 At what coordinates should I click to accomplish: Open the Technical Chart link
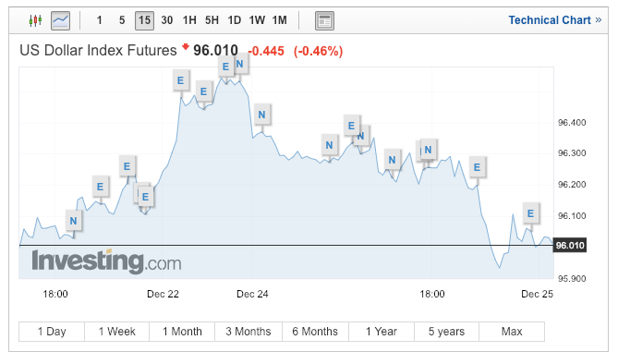tap(555, 20)
